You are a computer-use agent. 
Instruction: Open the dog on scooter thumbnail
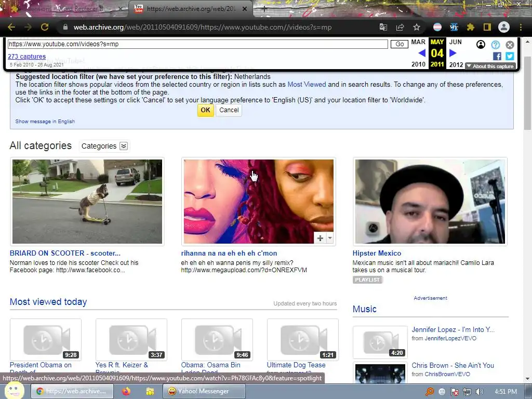[87, 202]
